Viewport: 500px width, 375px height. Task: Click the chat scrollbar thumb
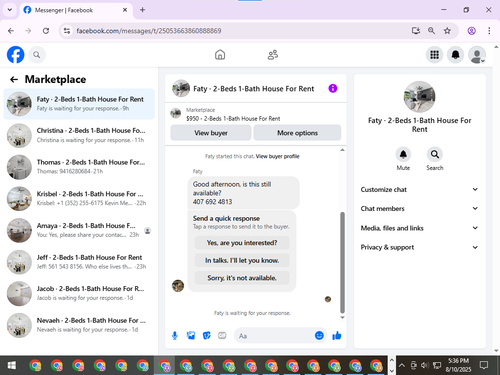click(x=342, y=262)
